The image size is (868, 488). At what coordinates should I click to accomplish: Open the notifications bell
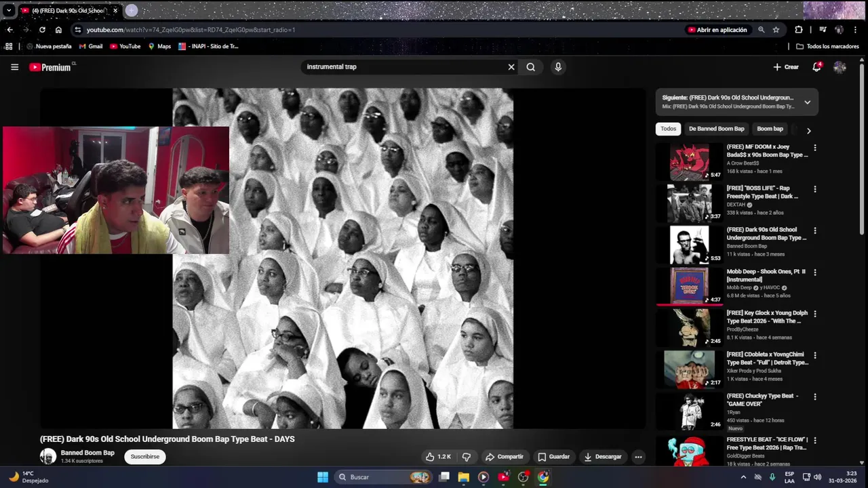[816, 67]
